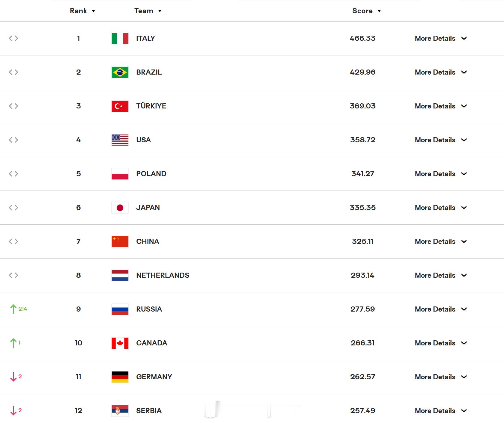Sort the table by Rank column

click(82, 11)
